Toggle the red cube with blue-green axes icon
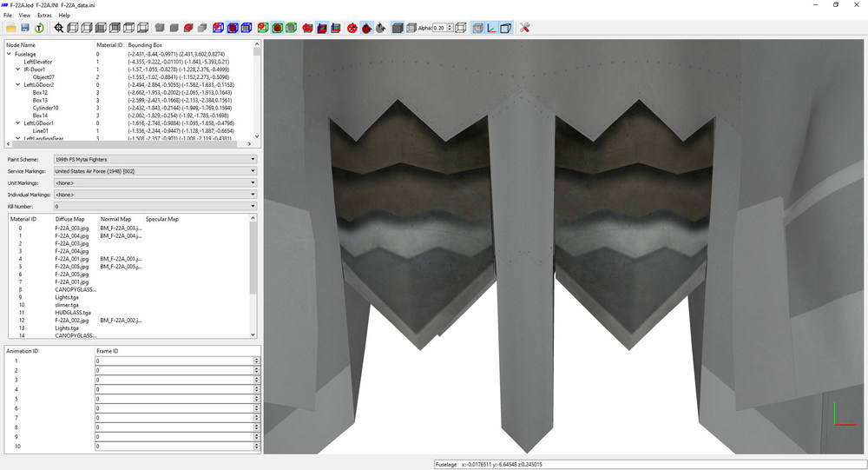Image resolution: width=868 pixels, height=470 pixels. click(x=322, y=28)
